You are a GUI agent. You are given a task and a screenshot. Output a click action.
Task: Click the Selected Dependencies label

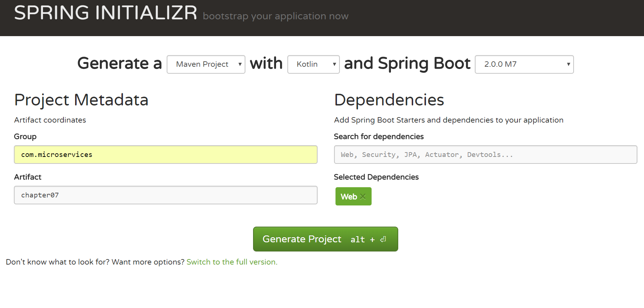[376, 177]
